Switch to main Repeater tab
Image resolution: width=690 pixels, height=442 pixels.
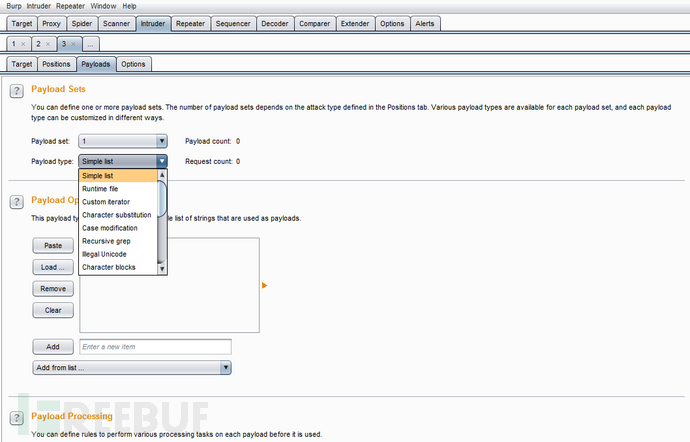click(190, 24)
